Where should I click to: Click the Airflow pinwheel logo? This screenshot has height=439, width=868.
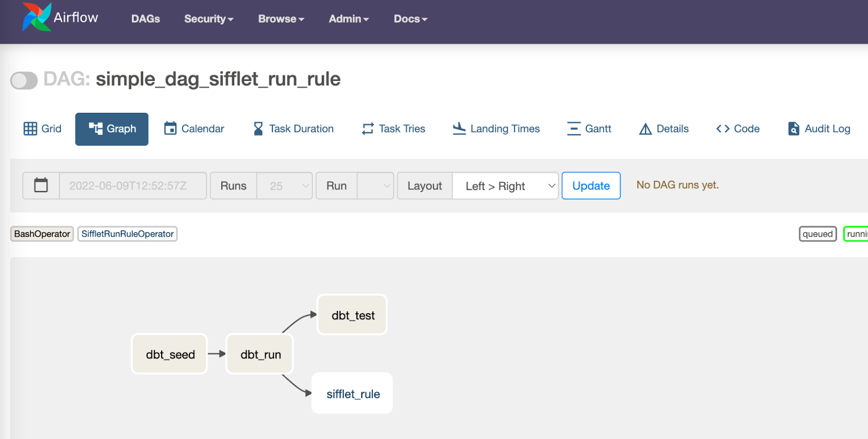click(36, 17)
